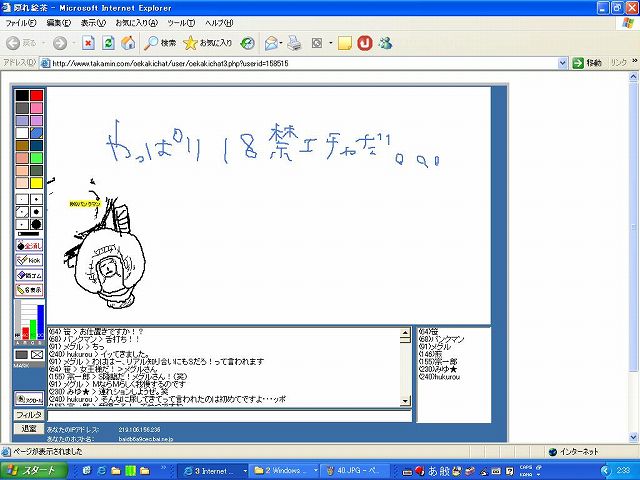
Task: Open the お気に入り(A) menu
Action: [136, 23]
